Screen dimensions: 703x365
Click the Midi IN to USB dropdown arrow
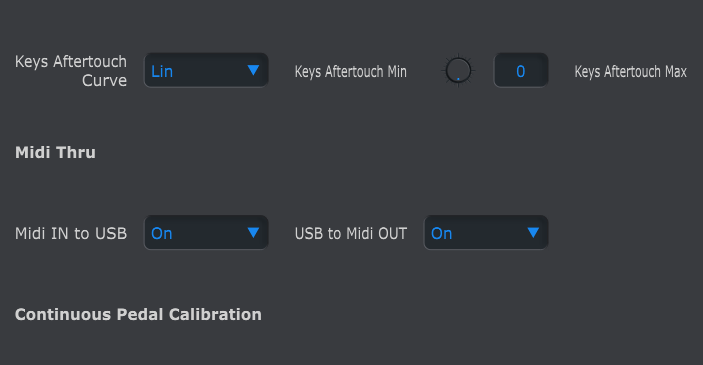tap(253, 232)
